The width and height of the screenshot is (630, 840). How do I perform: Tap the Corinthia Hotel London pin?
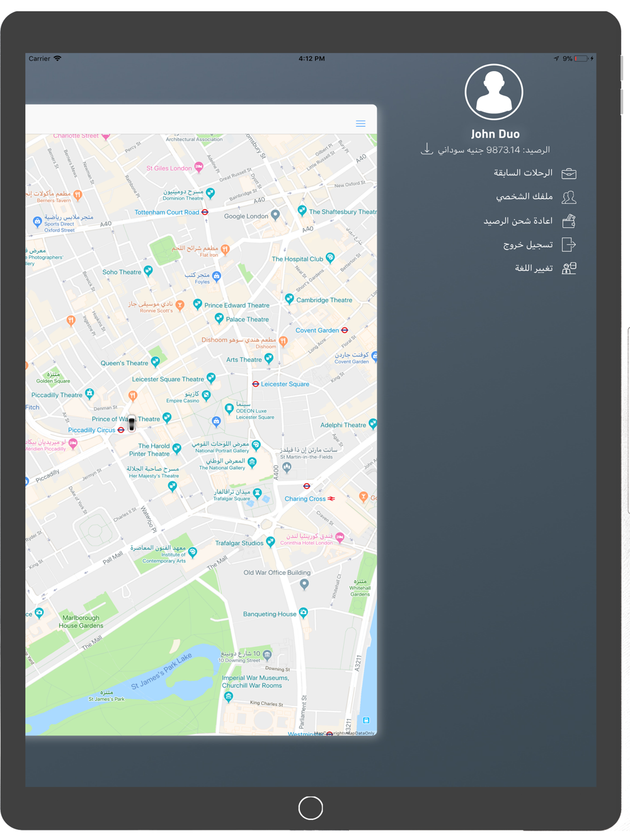tap(340, 538)
